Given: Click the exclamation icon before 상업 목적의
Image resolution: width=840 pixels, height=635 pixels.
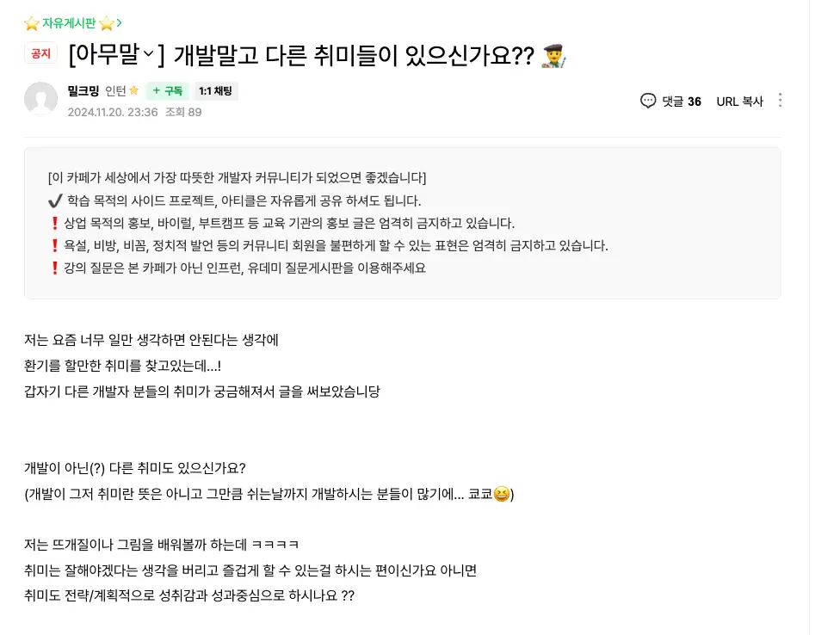Looking at the screenshot, I should pos(55,224).
